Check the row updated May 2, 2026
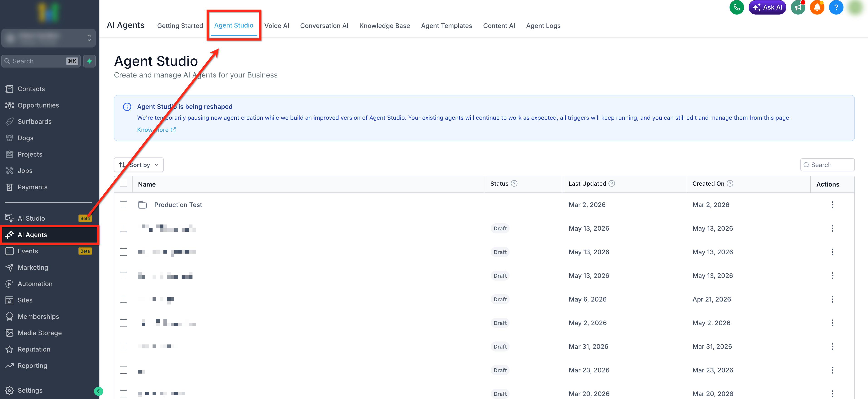This screenshot has width=868, height=399. coord(124,323)
